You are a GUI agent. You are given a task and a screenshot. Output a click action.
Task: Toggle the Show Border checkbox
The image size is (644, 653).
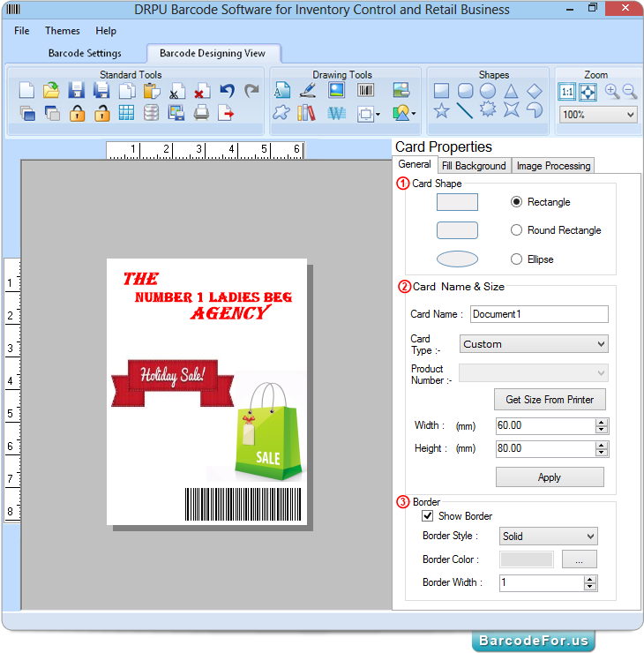tap(428, 516)
